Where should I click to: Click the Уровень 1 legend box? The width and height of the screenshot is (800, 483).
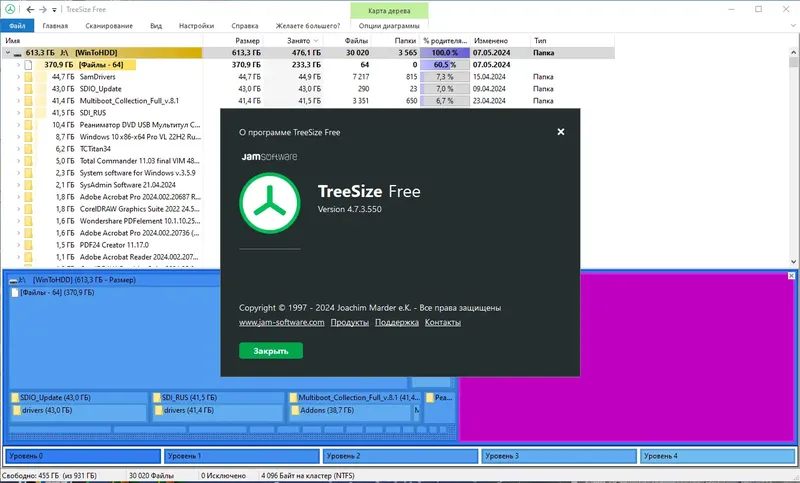coord(241,456)
